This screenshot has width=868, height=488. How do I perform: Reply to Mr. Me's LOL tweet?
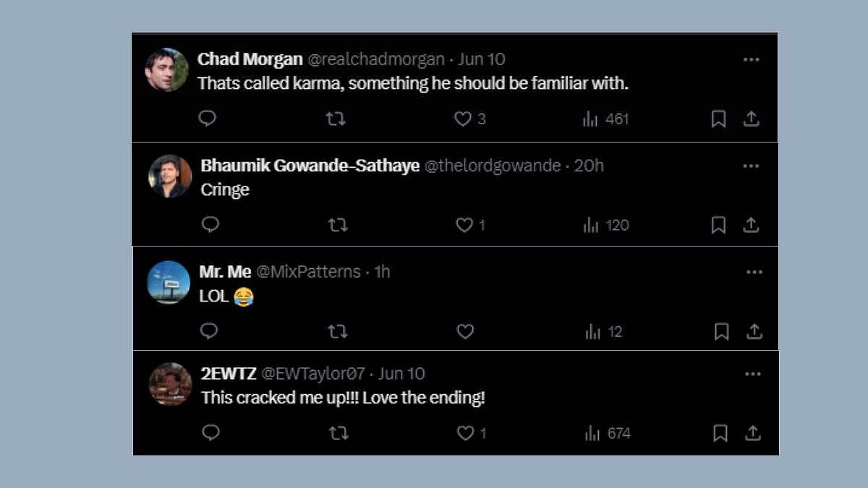209,331
